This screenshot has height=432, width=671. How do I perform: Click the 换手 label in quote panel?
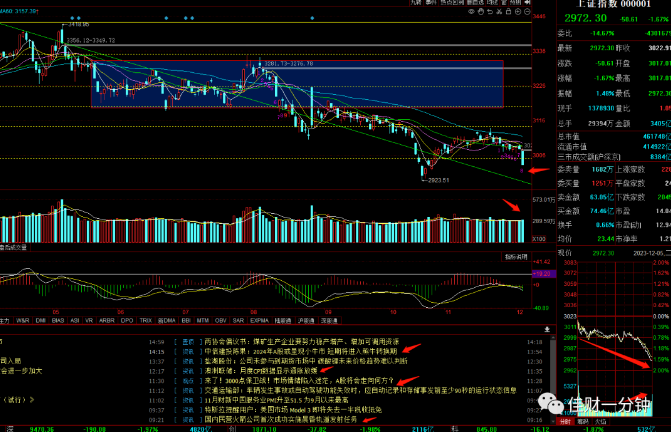(565, 225)
